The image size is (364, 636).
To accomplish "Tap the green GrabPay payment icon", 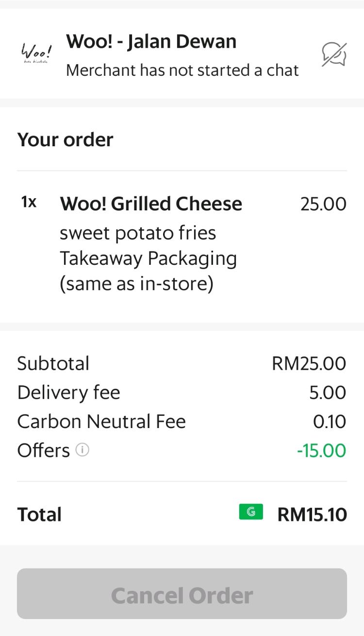I will (251, 512).
